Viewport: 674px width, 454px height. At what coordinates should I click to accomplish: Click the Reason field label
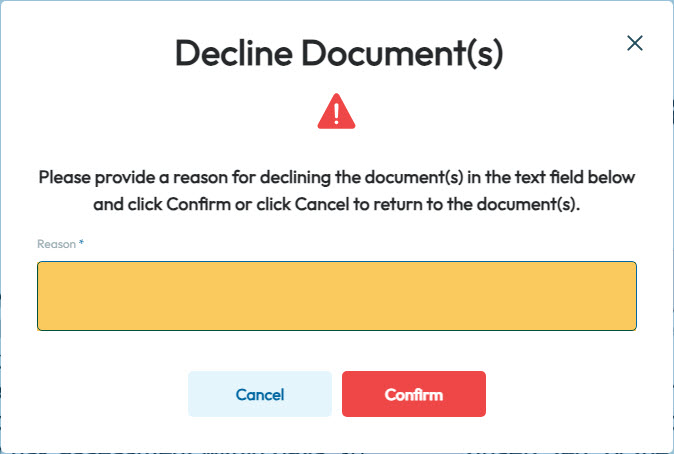point(56,244)
